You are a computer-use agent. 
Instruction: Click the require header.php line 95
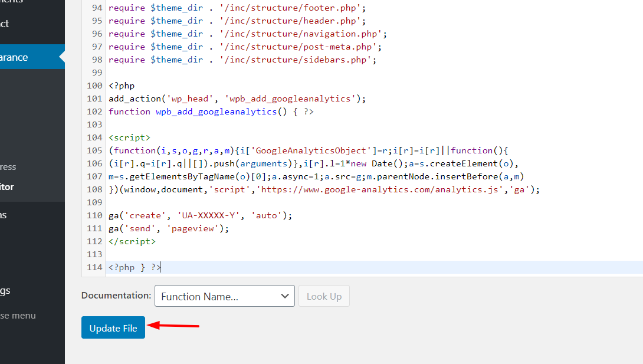[x=237, y=21]
